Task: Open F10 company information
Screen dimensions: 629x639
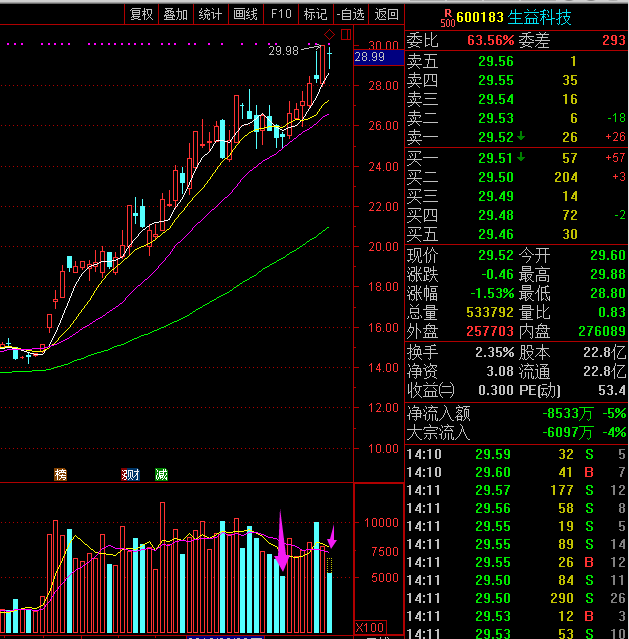Action: pyautogui.click(x=281, y=13)
